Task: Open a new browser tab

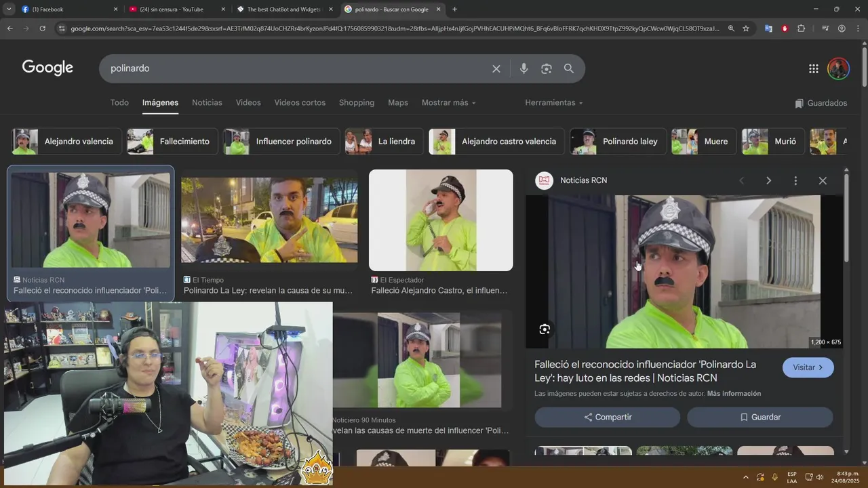Action: click(454, 9)
